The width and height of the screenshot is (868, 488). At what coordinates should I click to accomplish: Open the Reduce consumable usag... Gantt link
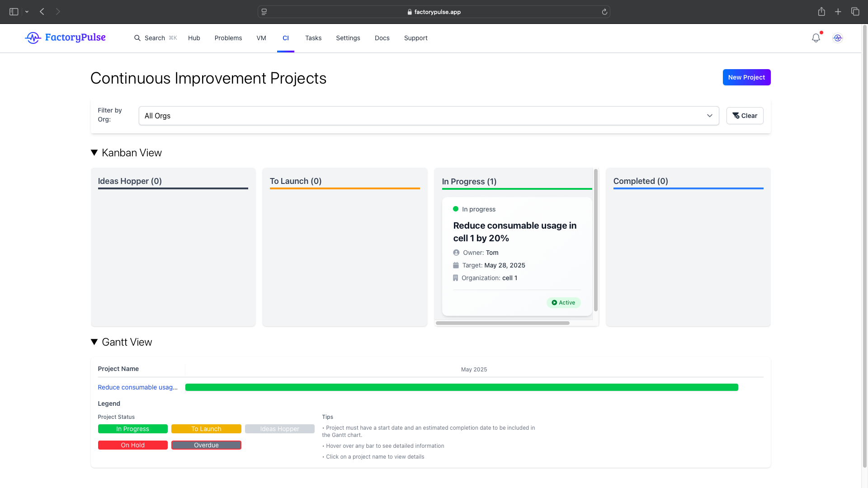coord(137,387)
